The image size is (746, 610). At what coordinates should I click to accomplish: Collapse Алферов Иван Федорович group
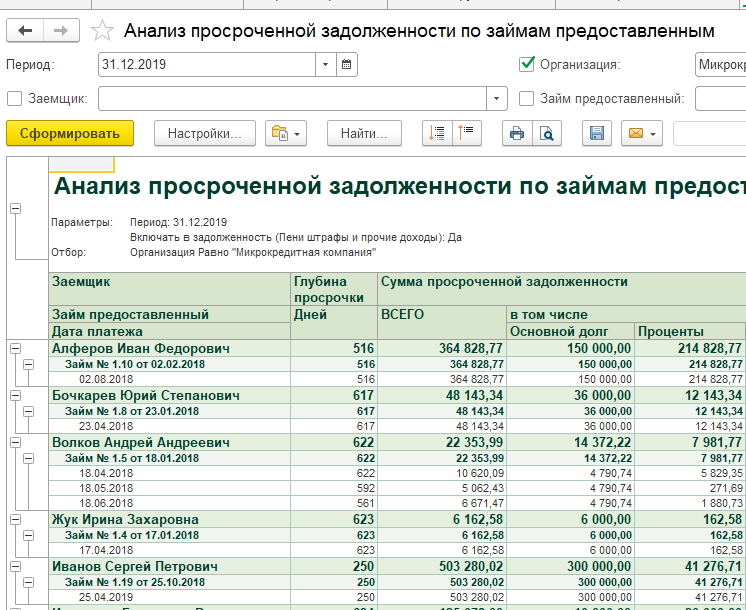pyautogui.click(x=16, y=349)
